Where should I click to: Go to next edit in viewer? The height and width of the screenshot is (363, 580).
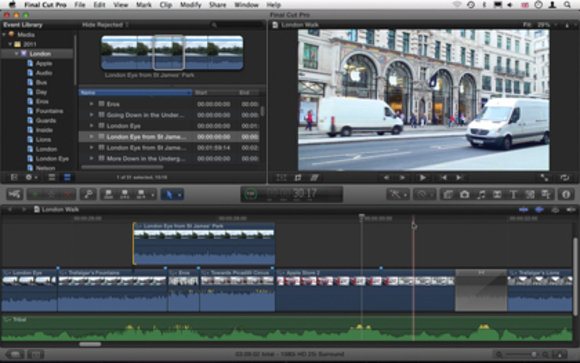(x=459, y=178)
